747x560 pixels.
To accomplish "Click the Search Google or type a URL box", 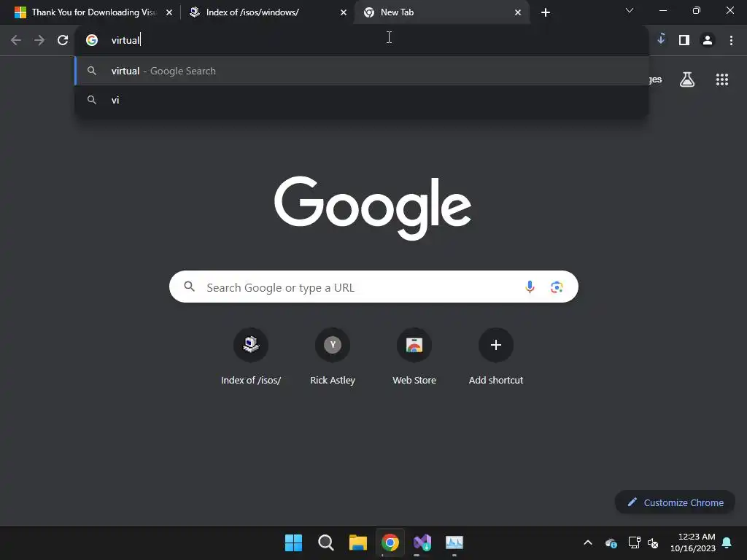I will pos(373,287).
